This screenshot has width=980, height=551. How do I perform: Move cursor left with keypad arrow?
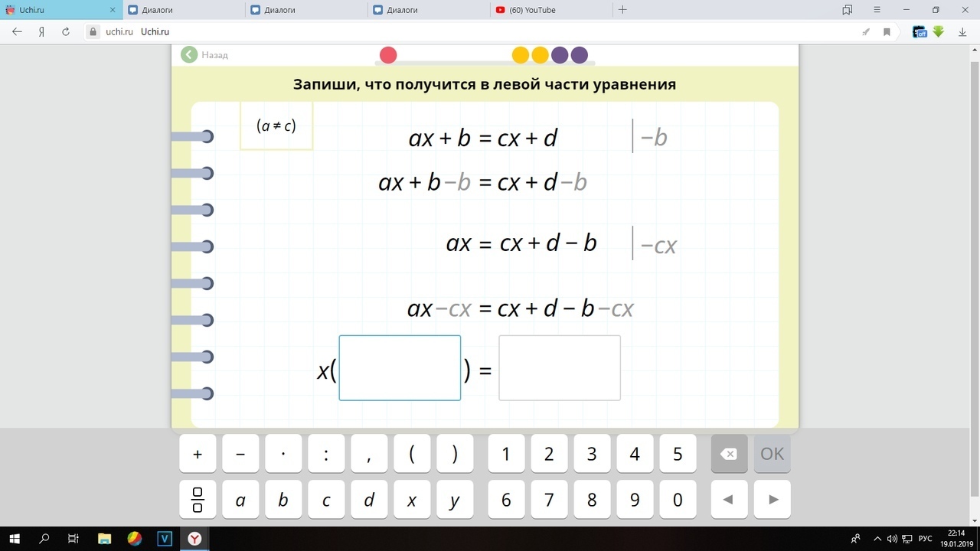coord(728,500)
